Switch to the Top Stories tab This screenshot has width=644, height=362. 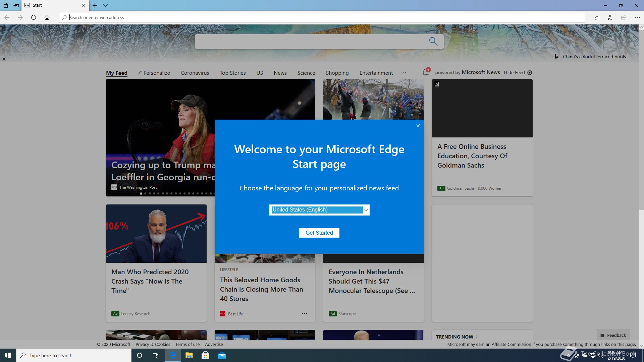(233, 73)
